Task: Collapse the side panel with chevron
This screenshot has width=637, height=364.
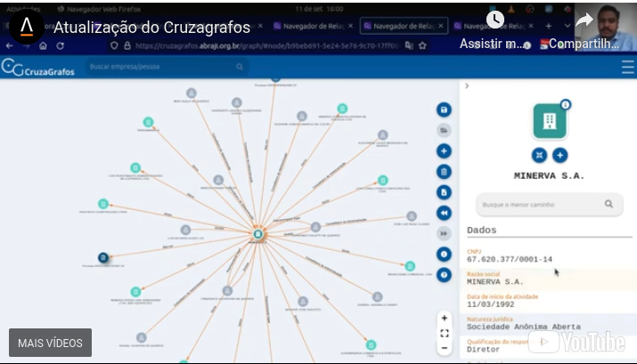Action: (467, 85)
